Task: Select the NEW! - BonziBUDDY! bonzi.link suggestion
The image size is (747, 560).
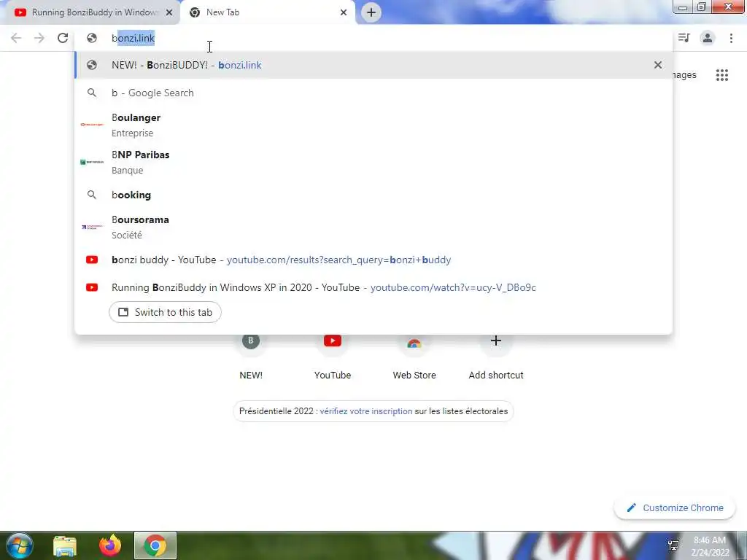Action: pos(373,65)
